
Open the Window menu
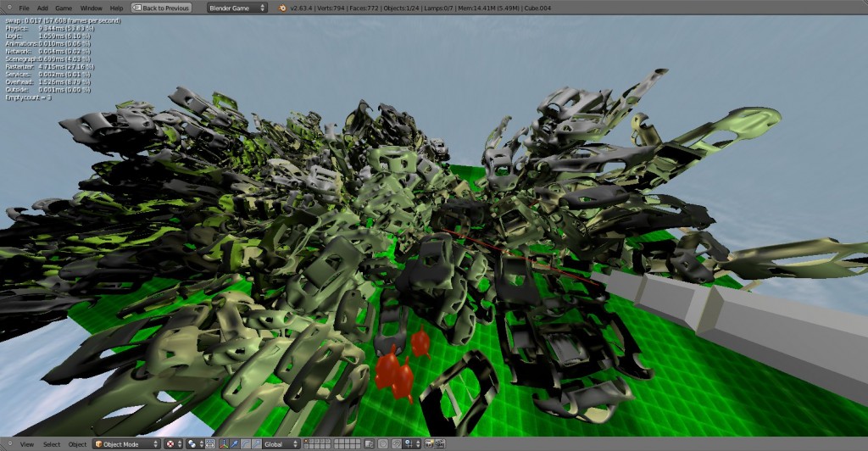[x=92, y=8]
